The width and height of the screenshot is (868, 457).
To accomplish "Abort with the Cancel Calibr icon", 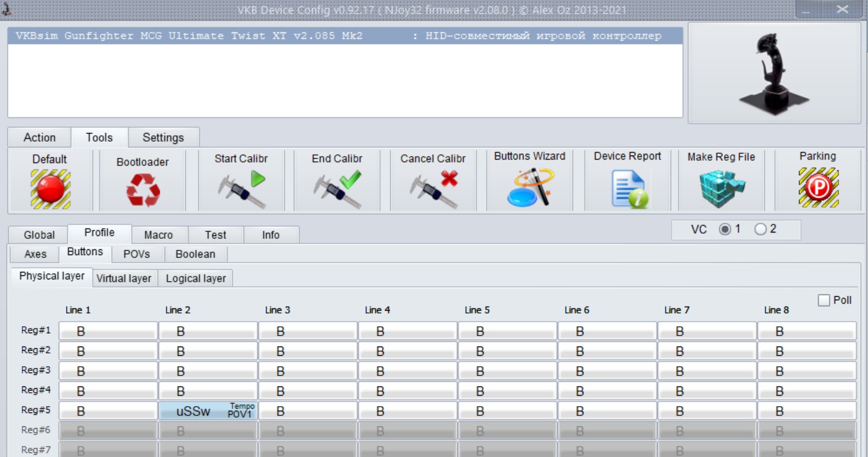I will pos(433,190).
